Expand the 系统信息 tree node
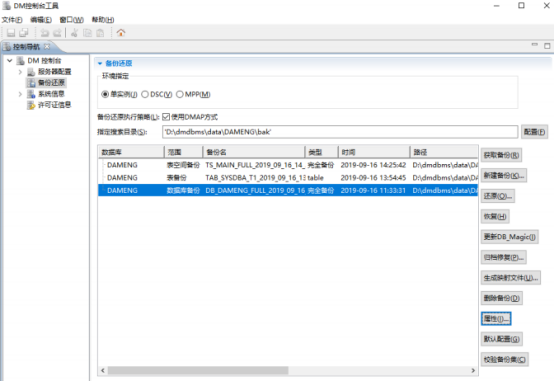The image size is (554, 381). pos(20,94)
